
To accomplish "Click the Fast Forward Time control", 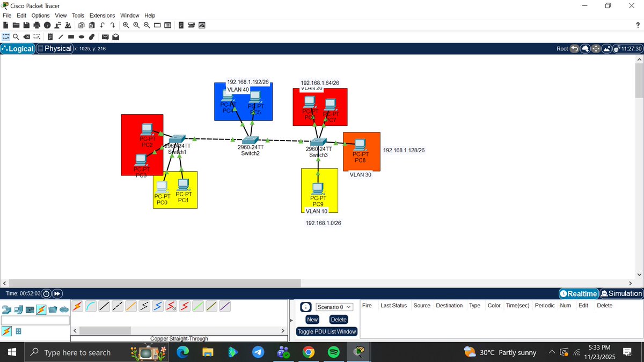I will tap(56, 293).
